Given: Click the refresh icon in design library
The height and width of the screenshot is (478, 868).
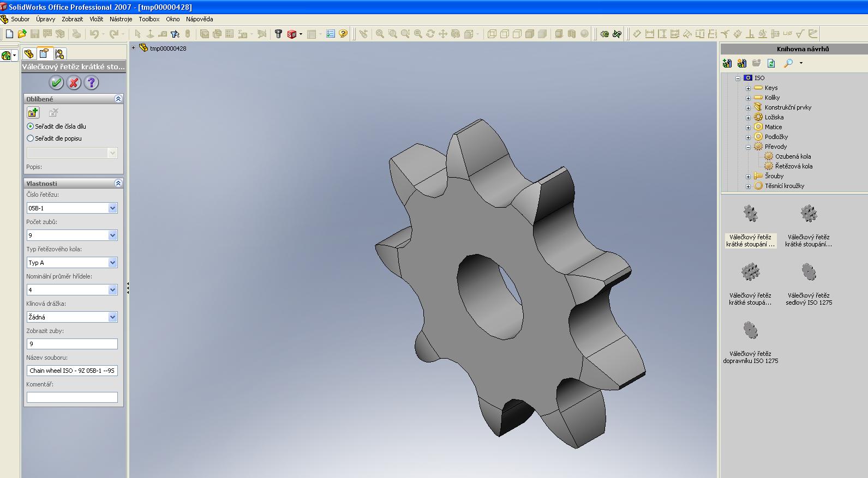Looking at the screenshot, I should coord(771,63).
